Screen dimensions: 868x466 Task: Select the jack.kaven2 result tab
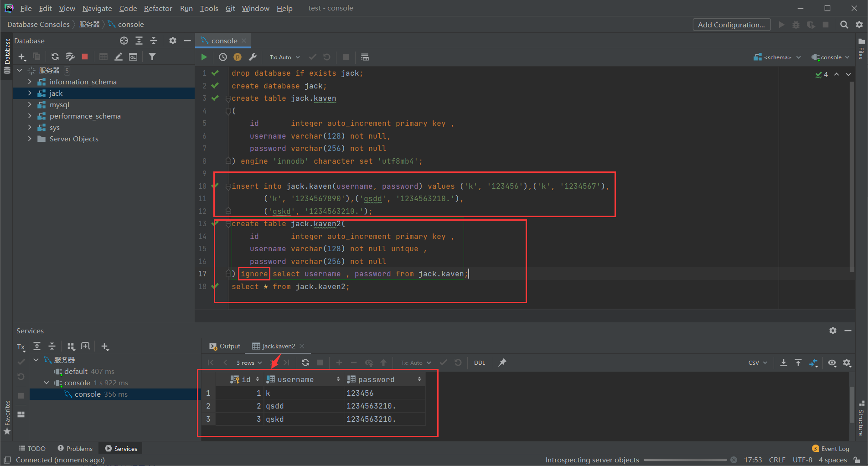click(x=274, y=346)
